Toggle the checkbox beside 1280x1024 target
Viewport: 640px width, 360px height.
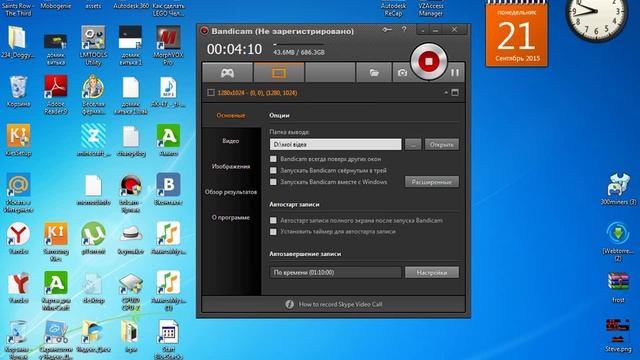tap(211, 93)
